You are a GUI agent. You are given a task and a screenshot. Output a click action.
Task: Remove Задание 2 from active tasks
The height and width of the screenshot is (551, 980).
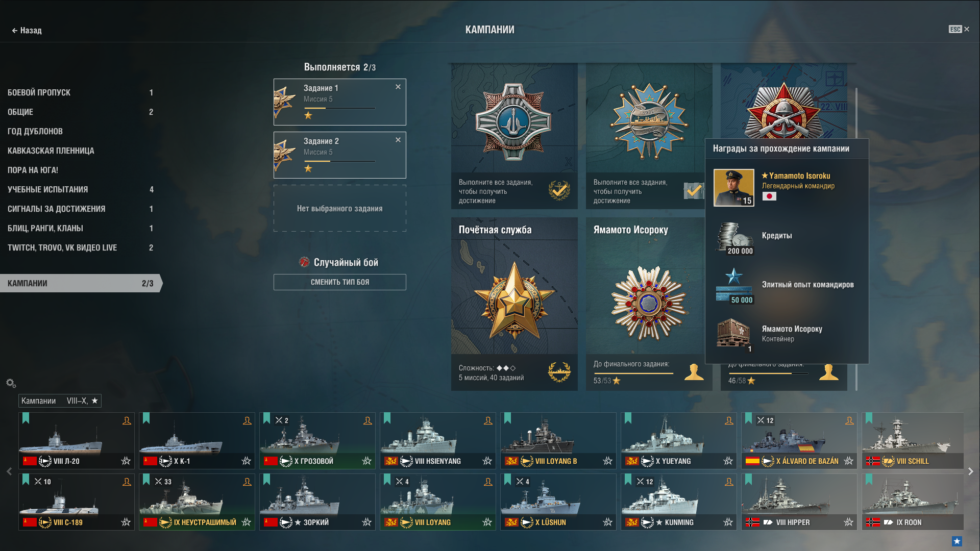coord(398,140)
